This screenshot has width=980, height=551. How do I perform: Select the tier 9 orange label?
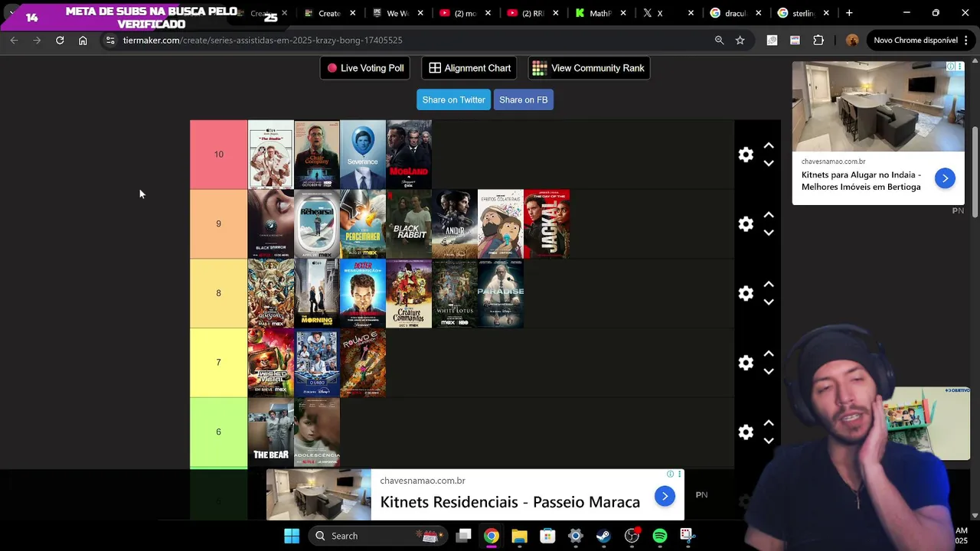coord(218,223)
